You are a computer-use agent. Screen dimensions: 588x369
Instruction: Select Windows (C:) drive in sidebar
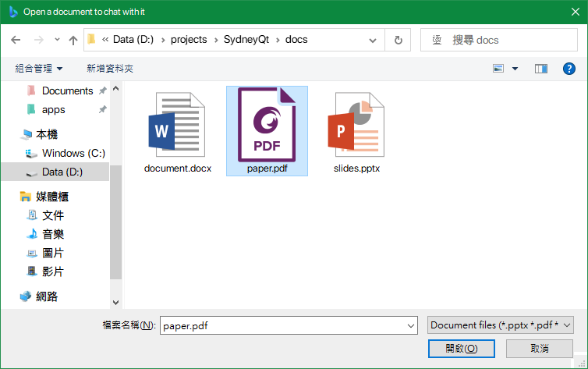[x=73, y=153]
